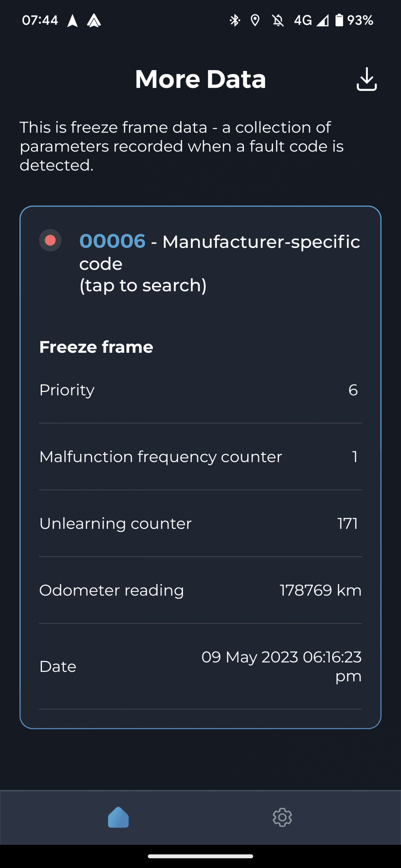
Task: Select the Unlearning counter row
Action: coord(200,523)
